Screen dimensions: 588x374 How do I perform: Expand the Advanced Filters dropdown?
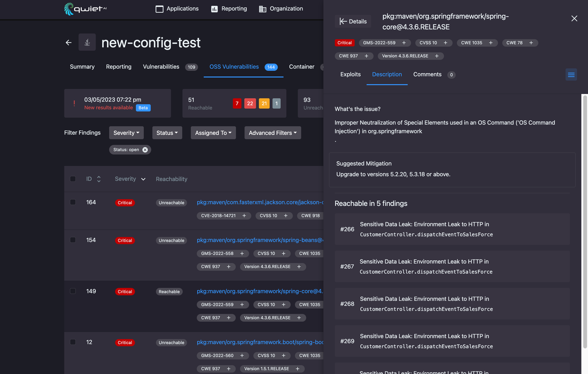click(273, 133)
